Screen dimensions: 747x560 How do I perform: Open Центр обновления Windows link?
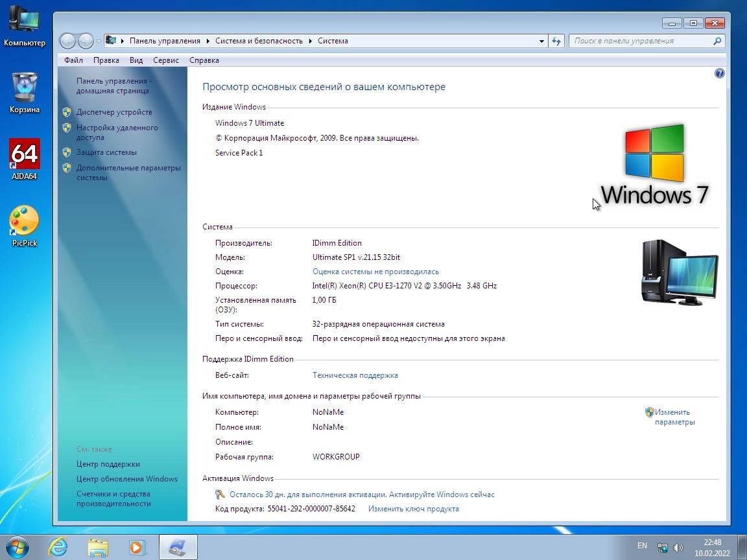coord(126,479)
